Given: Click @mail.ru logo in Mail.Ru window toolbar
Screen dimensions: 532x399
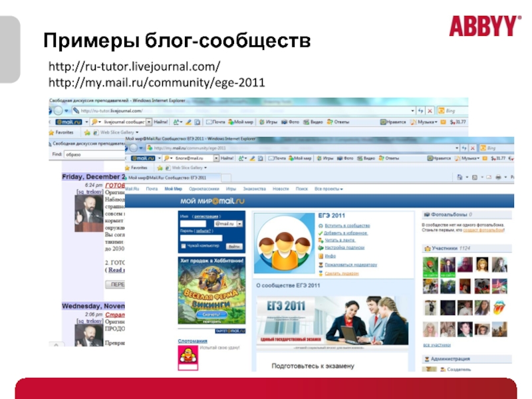Looking at the screenshot, I should [x=143, y=158].
